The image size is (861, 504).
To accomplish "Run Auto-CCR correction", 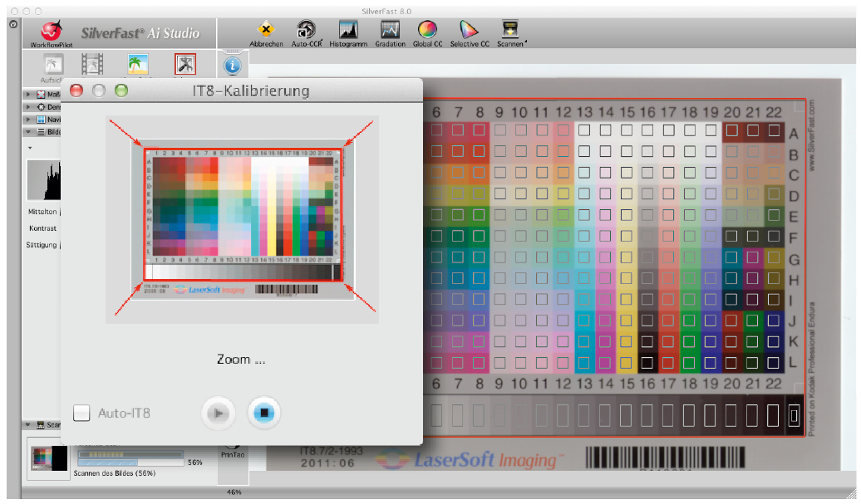I will 306,30.
